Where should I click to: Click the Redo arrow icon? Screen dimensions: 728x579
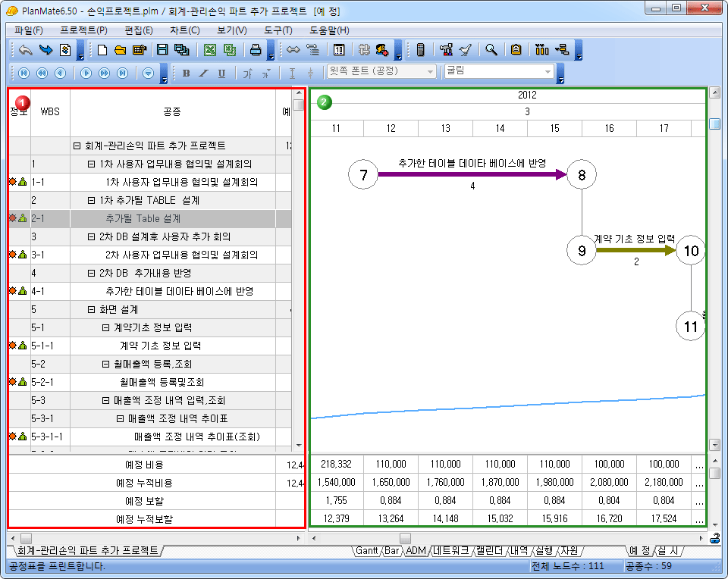click(x=45, y=51)
